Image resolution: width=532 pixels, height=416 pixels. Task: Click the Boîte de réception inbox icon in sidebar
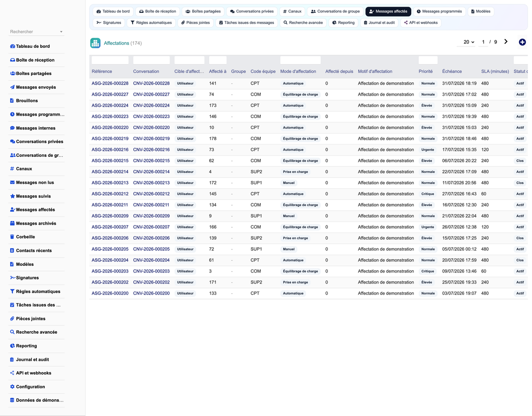pos(12,60)
